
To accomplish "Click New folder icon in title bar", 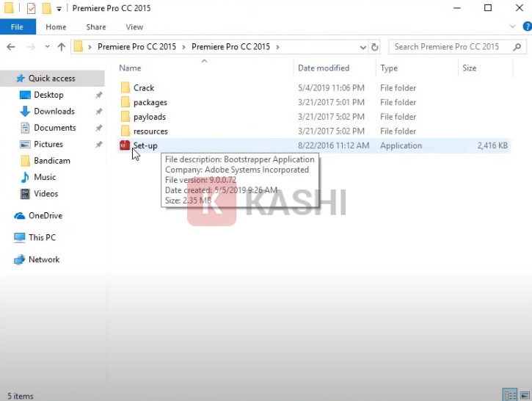I will point(46,8).
